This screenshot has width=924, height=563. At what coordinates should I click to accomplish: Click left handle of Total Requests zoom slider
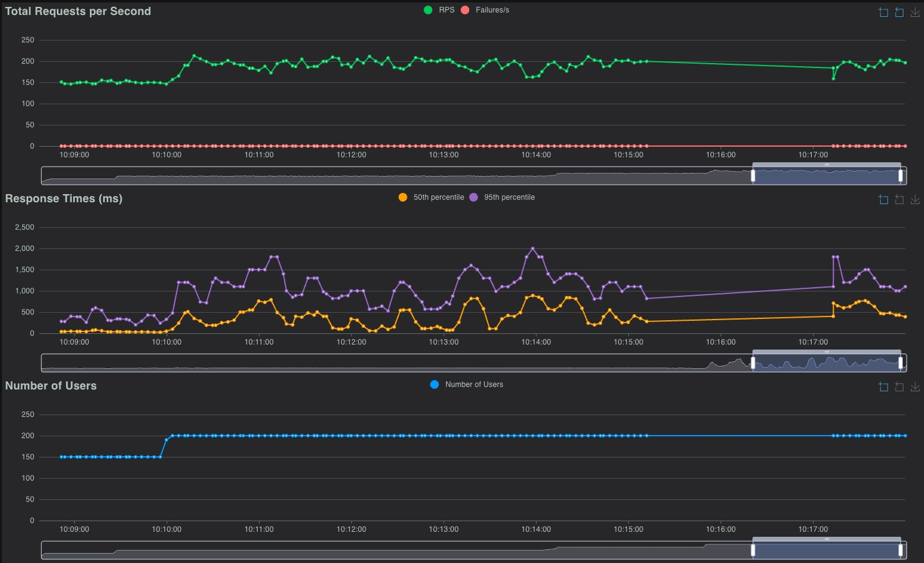(753, 176)
